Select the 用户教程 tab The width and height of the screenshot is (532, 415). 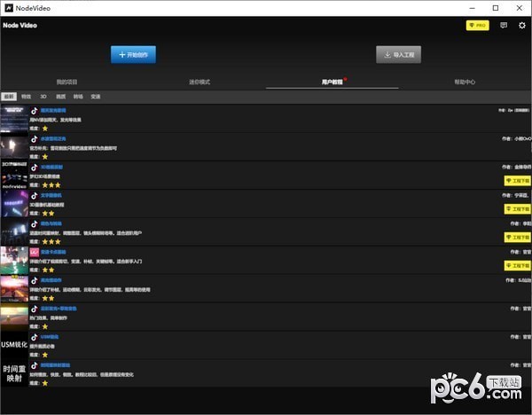click(x=332, y=82)
